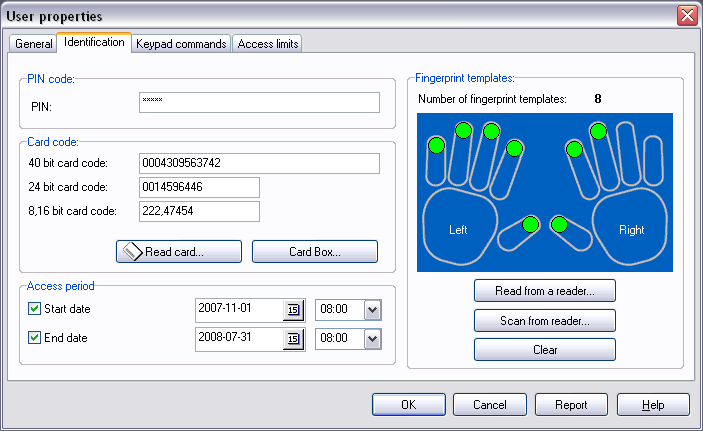Select the right thumb fingerprint dot
Viewport: 703px width, 431px height.
point(560,224)
